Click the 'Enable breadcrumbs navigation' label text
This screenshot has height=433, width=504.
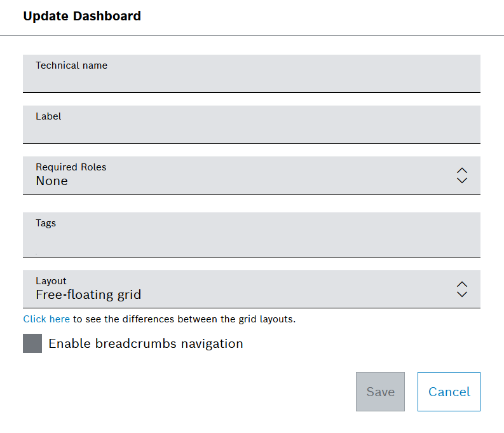click(x=146, y=344)
